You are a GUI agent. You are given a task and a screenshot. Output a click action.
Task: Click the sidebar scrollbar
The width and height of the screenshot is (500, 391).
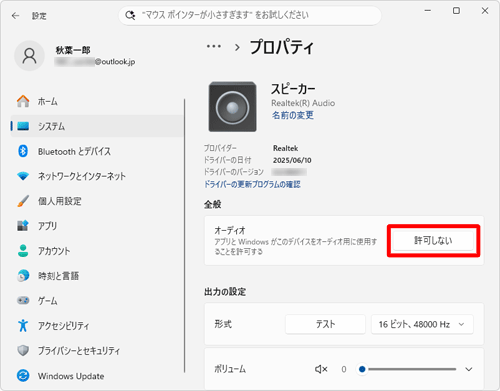tap(184, 236)
